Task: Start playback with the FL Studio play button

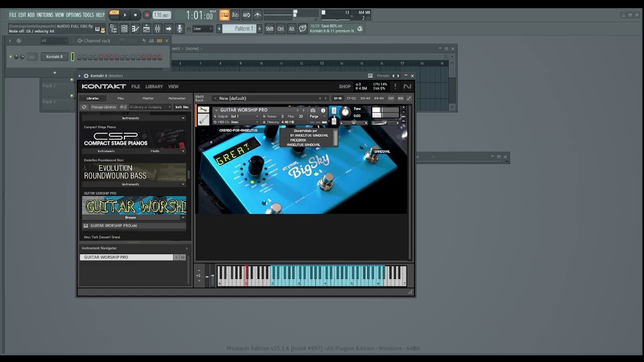Action: tap(125, 15)
